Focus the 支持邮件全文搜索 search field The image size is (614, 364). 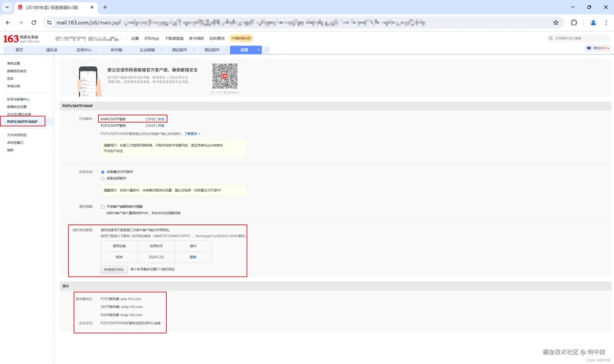[578, 38]
